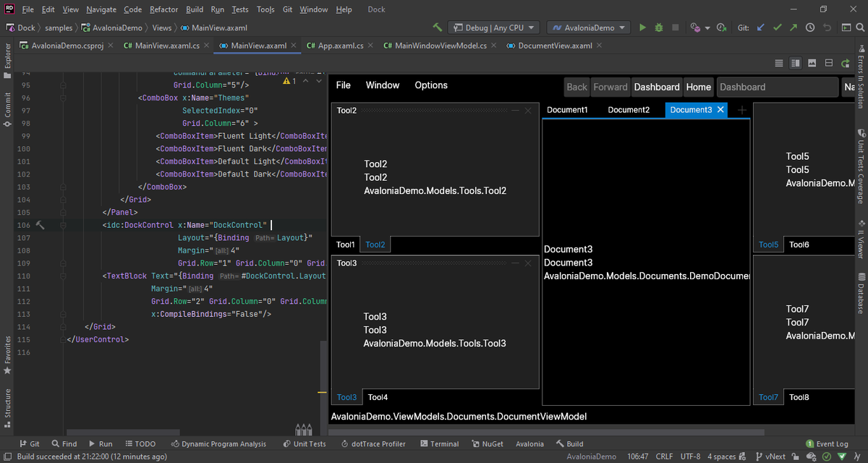The height and width of the screenshot is (463, 868).
Task: Click the preview horizontal scrollbar
Action: (548, 432)
